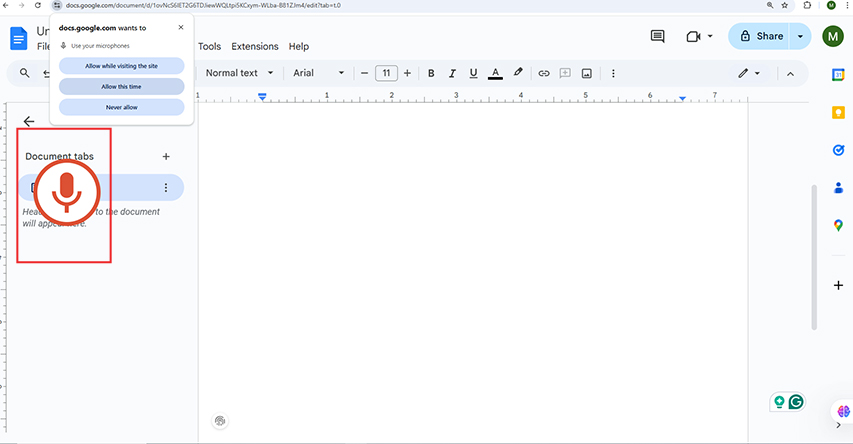Collapse the menus with the up chevron
Viewport: 853px width, 444px height.
point(790,73)
